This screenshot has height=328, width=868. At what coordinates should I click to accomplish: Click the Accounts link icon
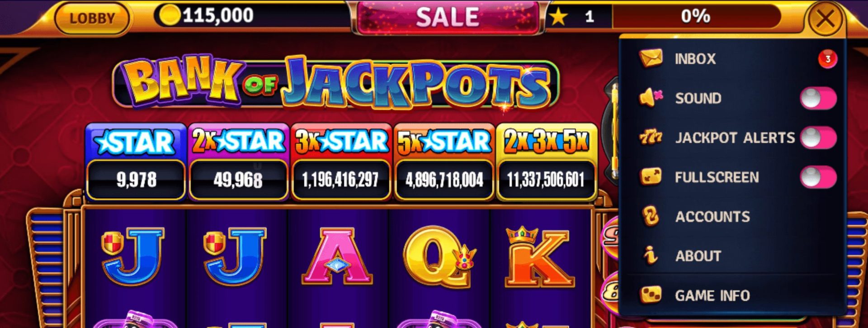pos(651,216)
